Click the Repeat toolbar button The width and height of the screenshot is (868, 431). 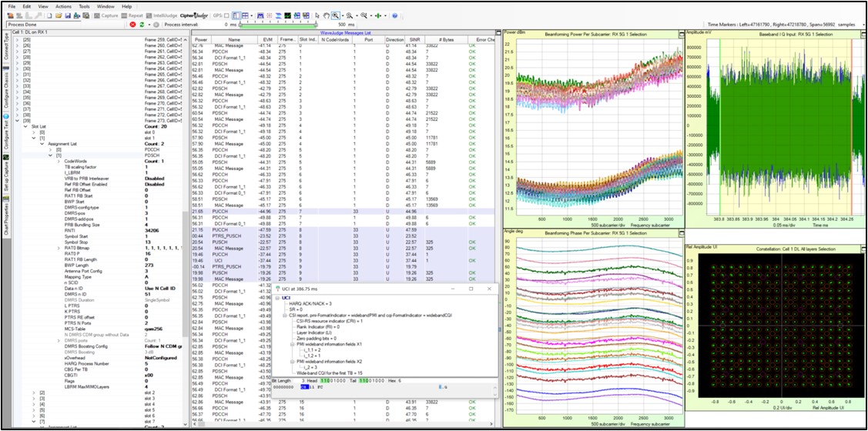pos(132,15)
